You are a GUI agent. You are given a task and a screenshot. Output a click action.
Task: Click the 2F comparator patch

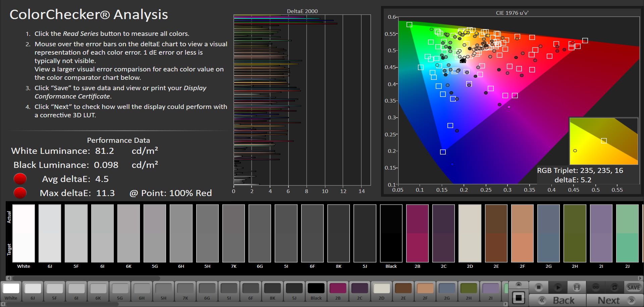tap(522, 233)
